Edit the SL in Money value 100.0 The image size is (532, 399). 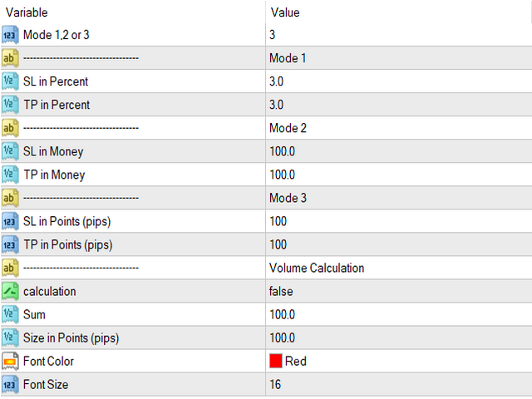[x=399, y=151]
